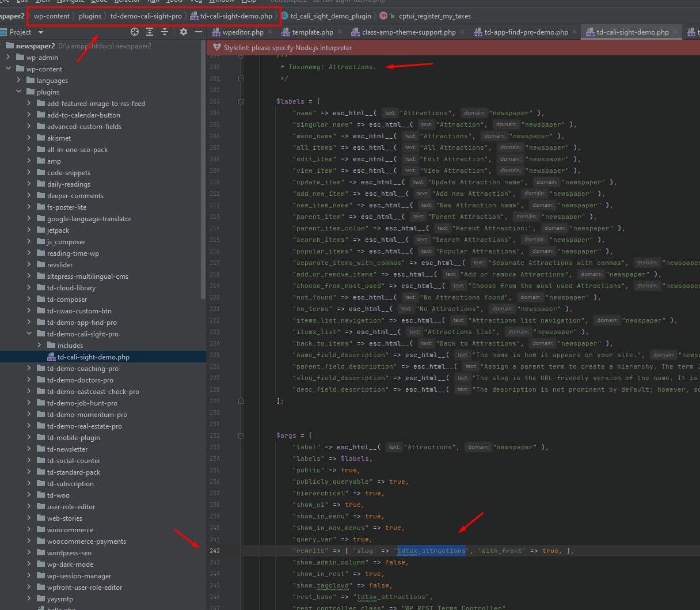Select the newspaper2 project root
Viewport: 700px width, 610px height.
click(36, 46)
